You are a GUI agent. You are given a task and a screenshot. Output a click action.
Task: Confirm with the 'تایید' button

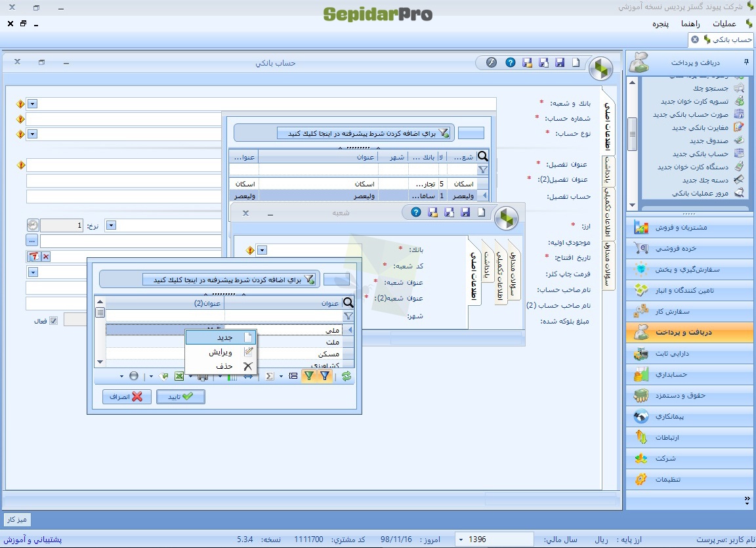pos(181,396)
